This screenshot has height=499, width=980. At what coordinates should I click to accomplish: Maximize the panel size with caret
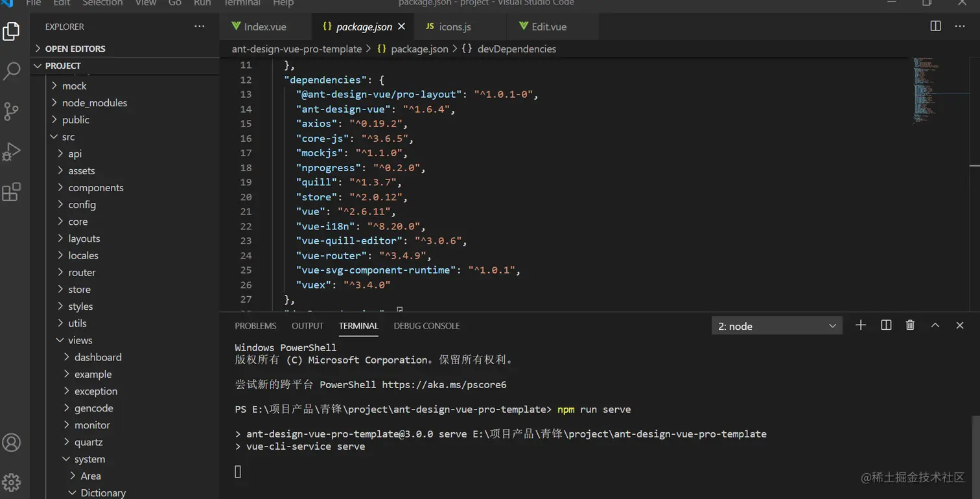(x=935, y=325)
